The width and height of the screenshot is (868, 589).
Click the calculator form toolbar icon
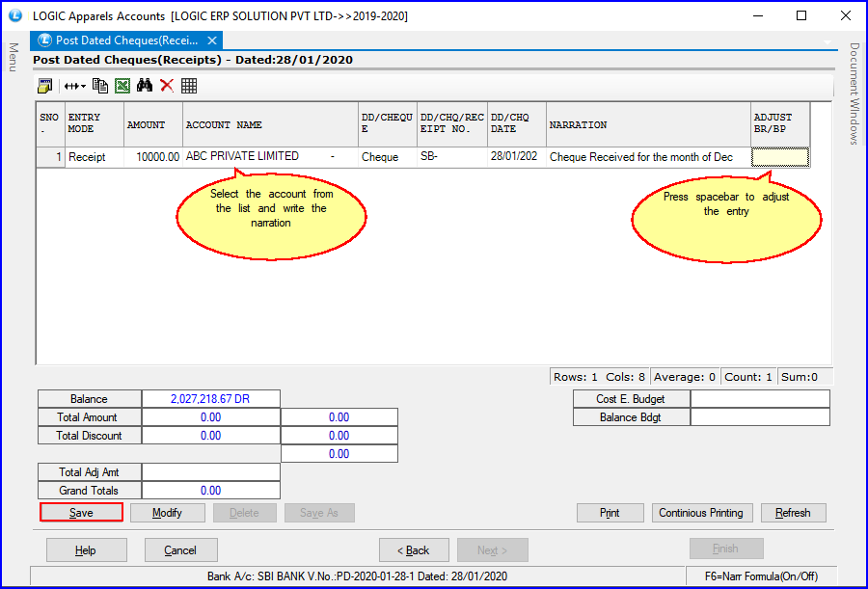coord(44,86)
